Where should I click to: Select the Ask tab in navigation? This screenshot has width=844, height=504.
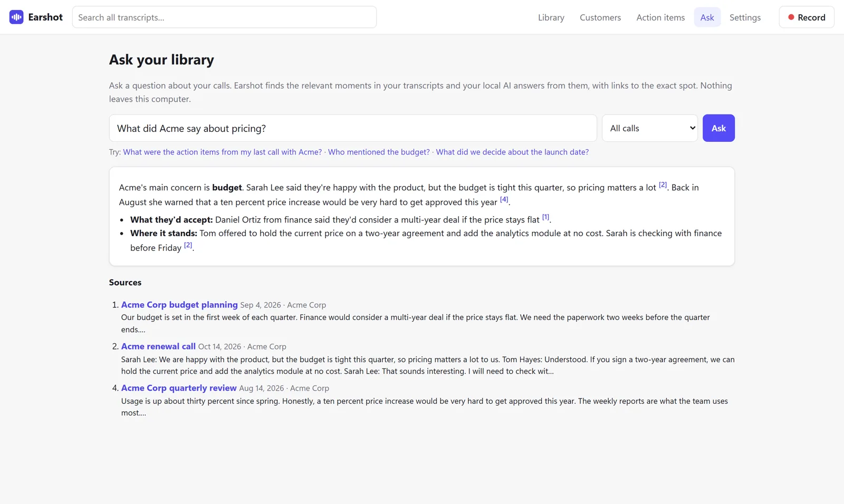click(707, 17)
